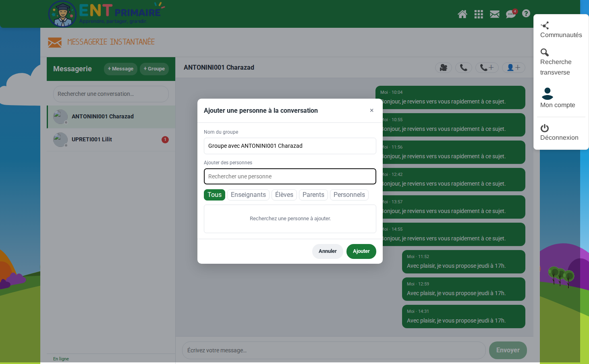Click ANTONINI001 Charazad's avatar in list
Image resolution: width=589 pixels, height=364 pixels.
click(60, 117)
